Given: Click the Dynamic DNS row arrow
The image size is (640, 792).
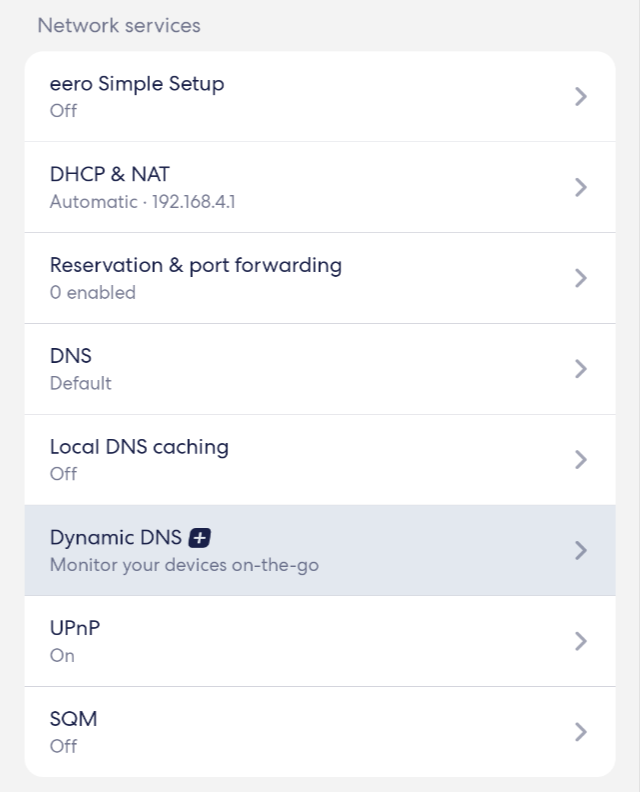Looking at the screenshot, I should 581,550.
